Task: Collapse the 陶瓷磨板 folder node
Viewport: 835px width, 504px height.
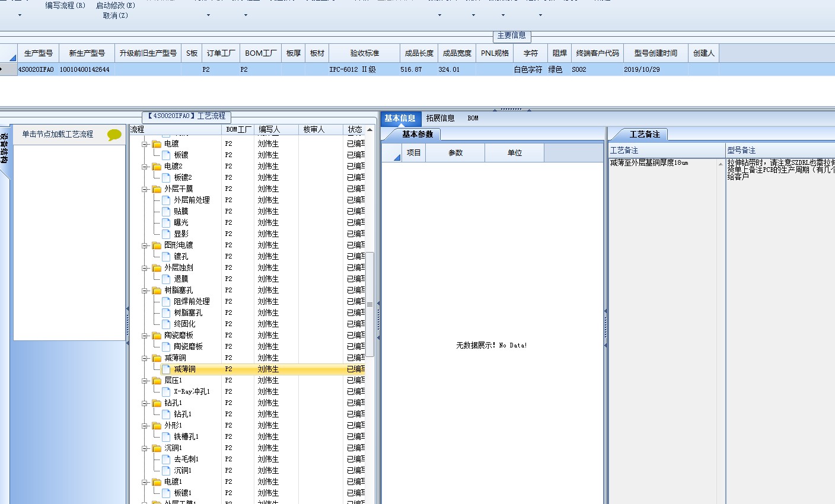Action: pos(145,336)
